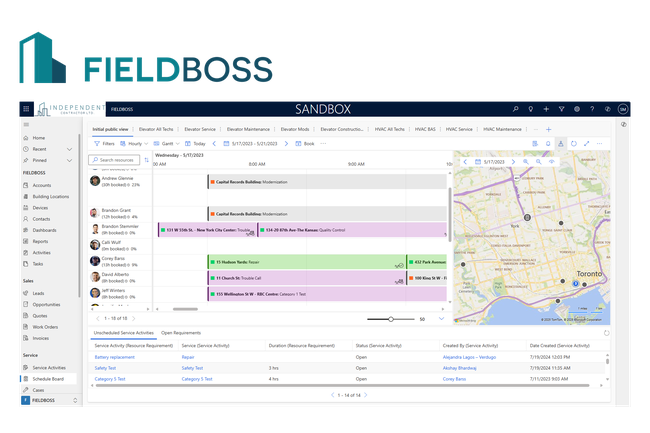Switch FIELDBOSS area selector at sidebar bottom
The height and width of the screenshot is (433, 650).
click(49, 400)
